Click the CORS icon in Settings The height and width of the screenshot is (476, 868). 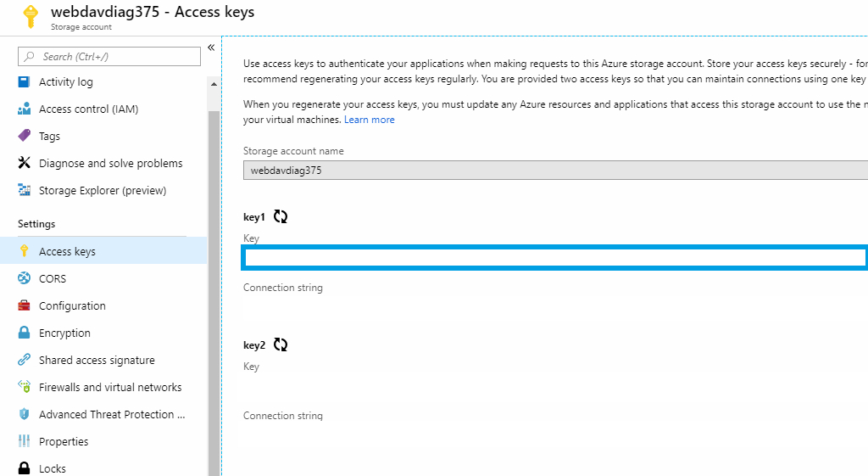click(24, 279)
